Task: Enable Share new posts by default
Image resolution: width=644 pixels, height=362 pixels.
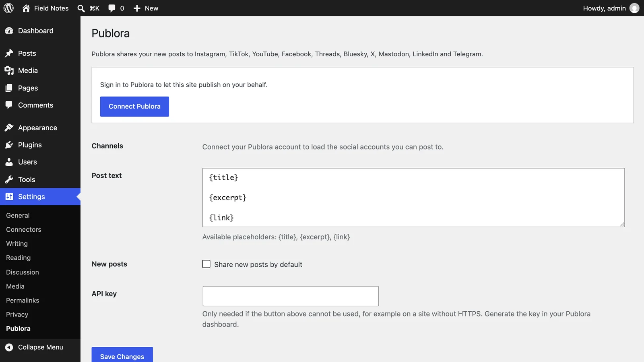Action: [x=206, y=264]
